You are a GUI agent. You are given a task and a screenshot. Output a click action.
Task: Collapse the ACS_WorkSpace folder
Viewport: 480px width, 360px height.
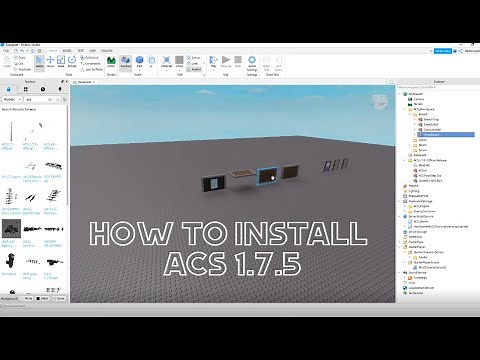click(405, 109)
